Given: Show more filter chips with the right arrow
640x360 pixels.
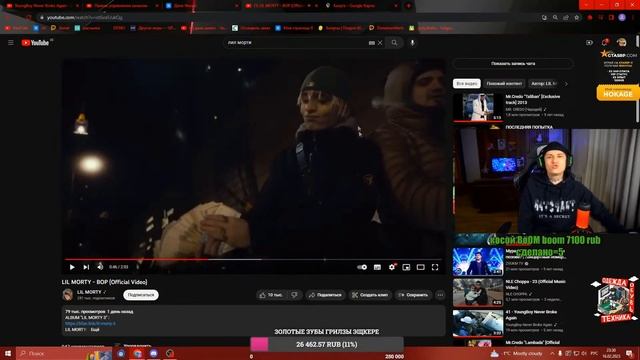Looking at the screenshot, I should click(x=566, y=84).
